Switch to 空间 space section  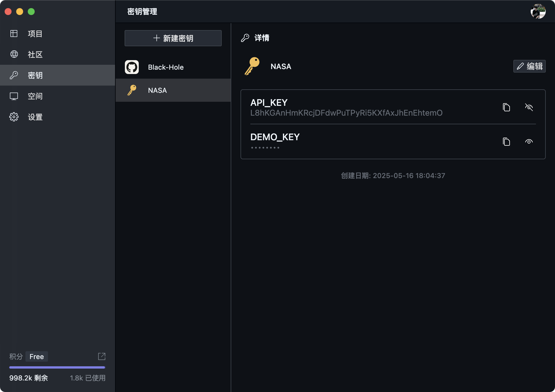[x=35, y=96]
